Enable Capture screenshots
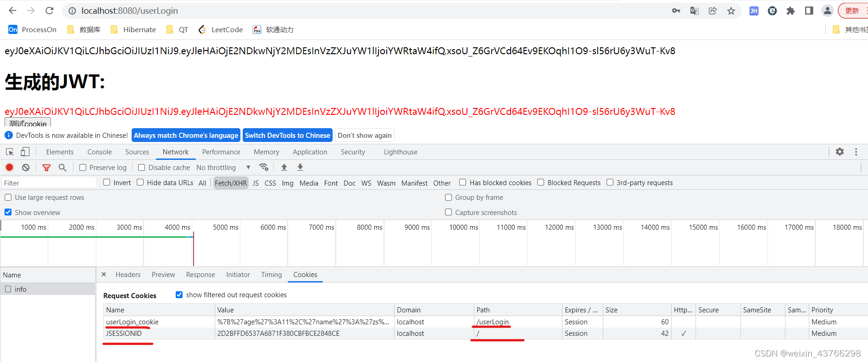The width and height of the screenshot is (868, 362). coord(449,212)
